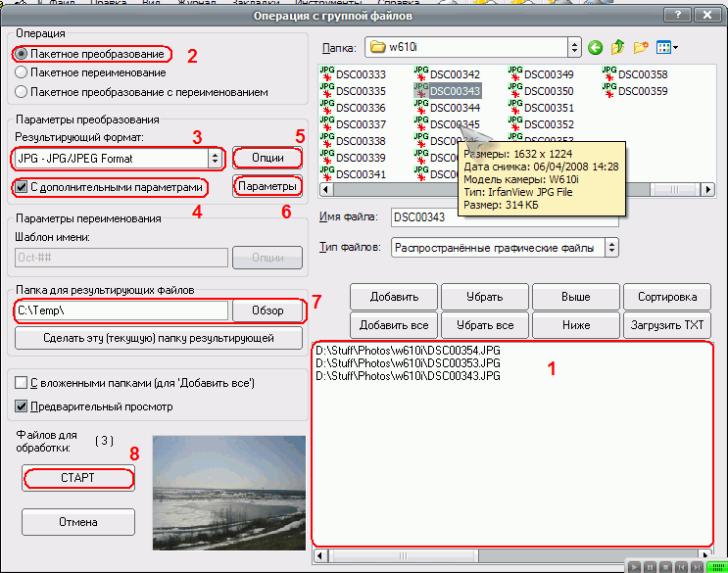This screenshot has width=728, height=573.
Task: Click the Help question mark button in the title bar
Action: 673,15
